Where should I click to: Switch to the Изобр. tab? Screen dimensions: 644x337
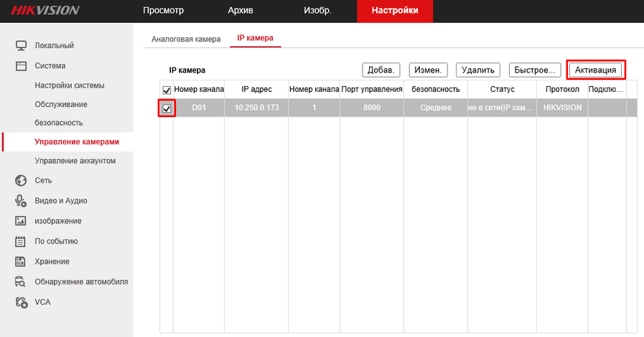pos(317,11)
